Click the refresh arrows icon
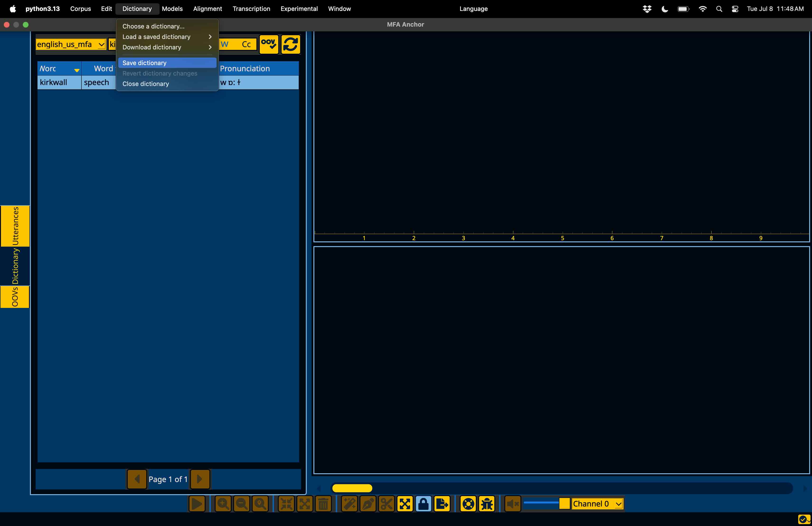812x526 pixels. pos(291,44)
